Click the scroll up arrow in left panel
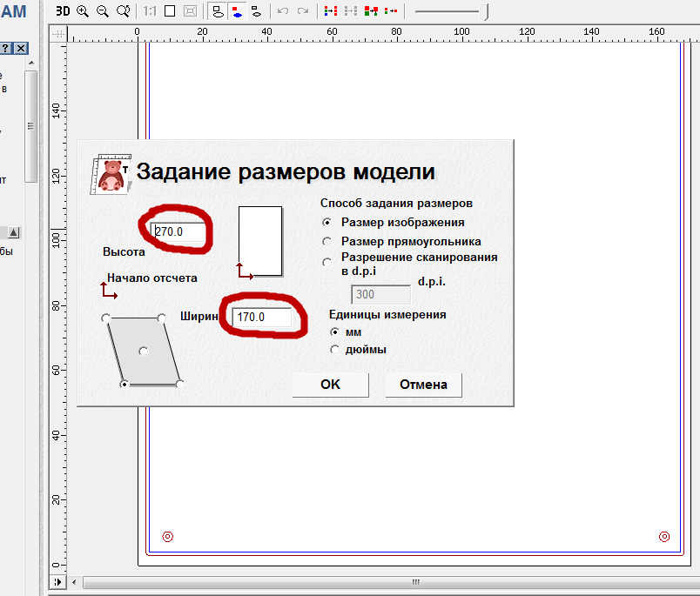Viewport: 700px width, 596px height. [31, 63]
